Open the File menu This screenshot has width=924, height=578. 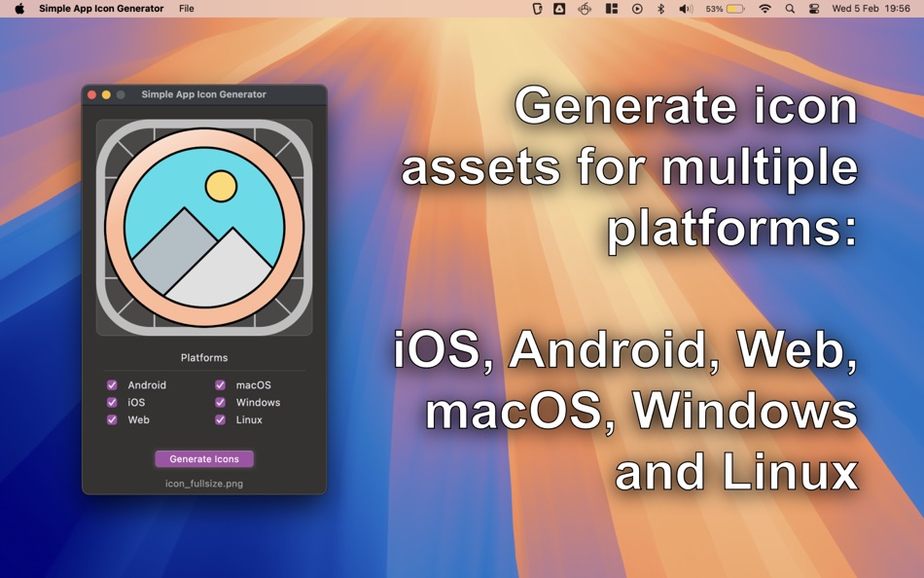pyautogui.click(x=186, y=8)
